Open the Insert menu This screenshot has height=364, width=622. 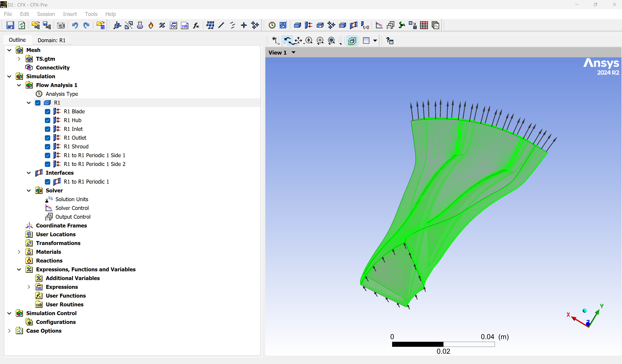pyautogui.click(x=70, y=14)
